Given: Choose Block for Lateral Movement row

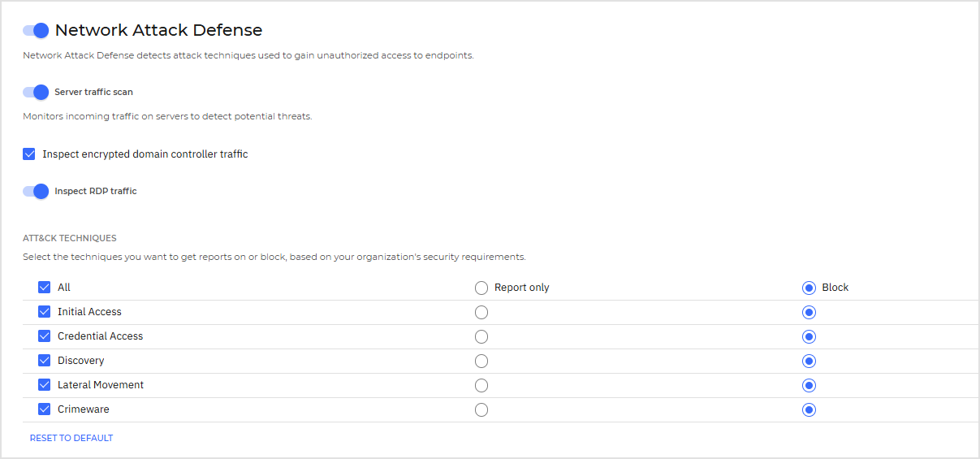Looking at the screenshot, I should click(x=809, y=386).
